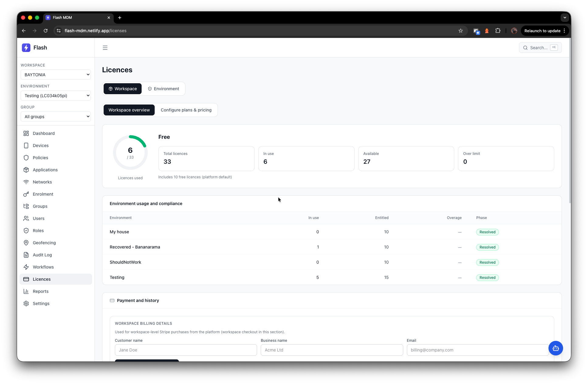Screen dimensions: 588x384
Task: Expand the All groups dropdown
Action: click(56, 117)
